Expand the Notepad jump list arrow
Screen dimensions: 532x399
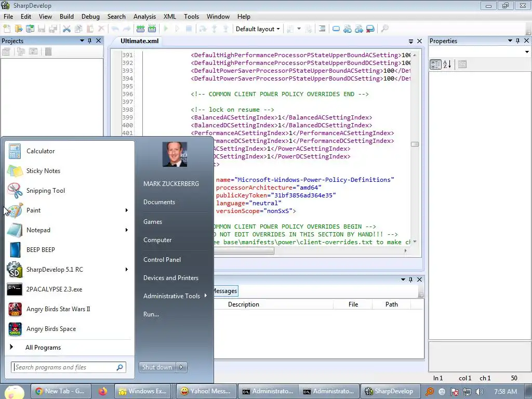point(127,230)
